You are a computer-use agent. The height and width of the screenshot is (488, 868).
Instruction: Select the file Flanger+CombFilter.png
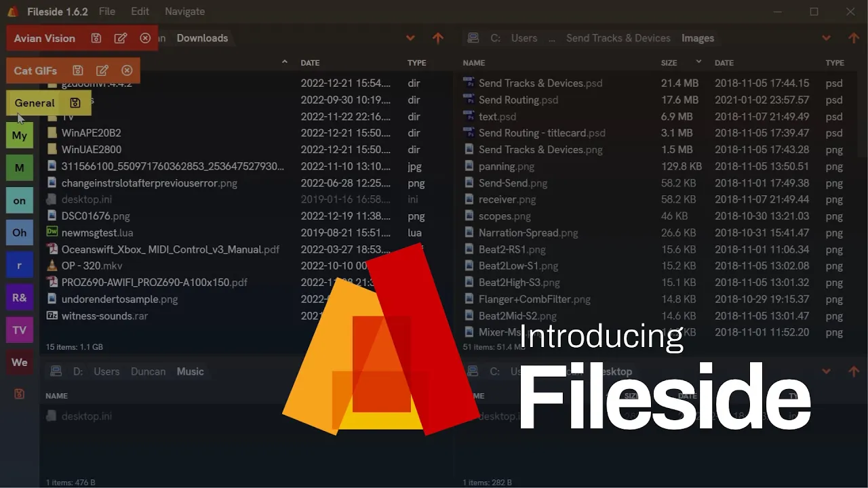coord(534,299)
